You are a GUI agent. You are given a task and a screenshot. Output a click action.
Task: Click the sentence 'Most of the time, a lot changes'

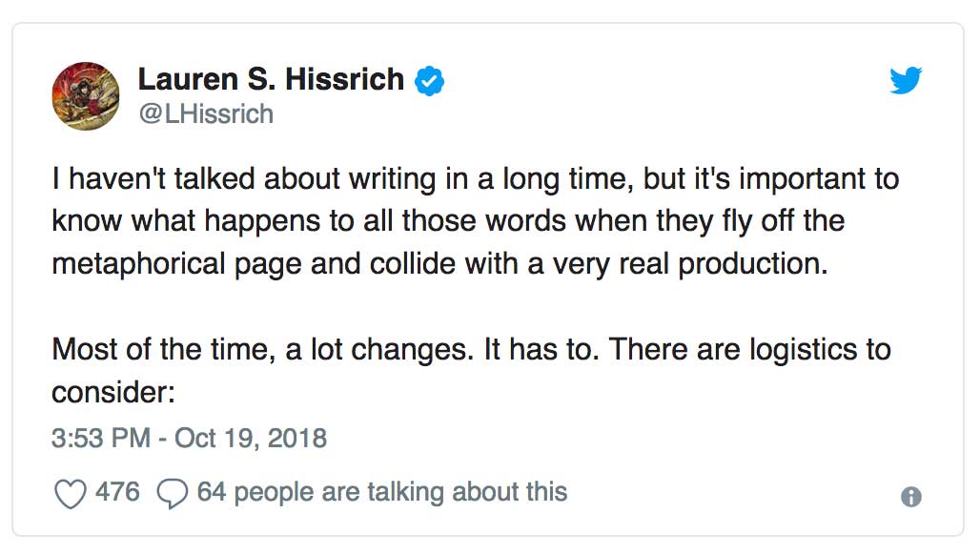tap(262, 349)
